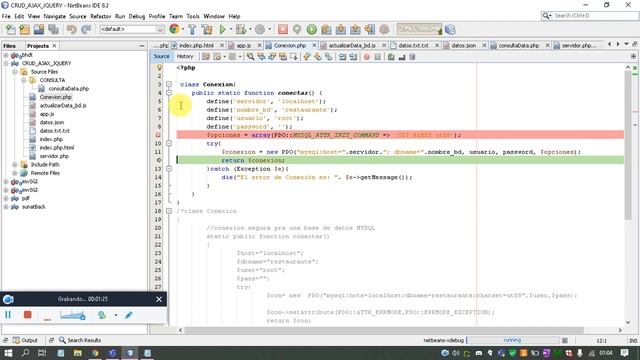
Task: Select datos.json in the project tree
Action: [x=51, y=122]
